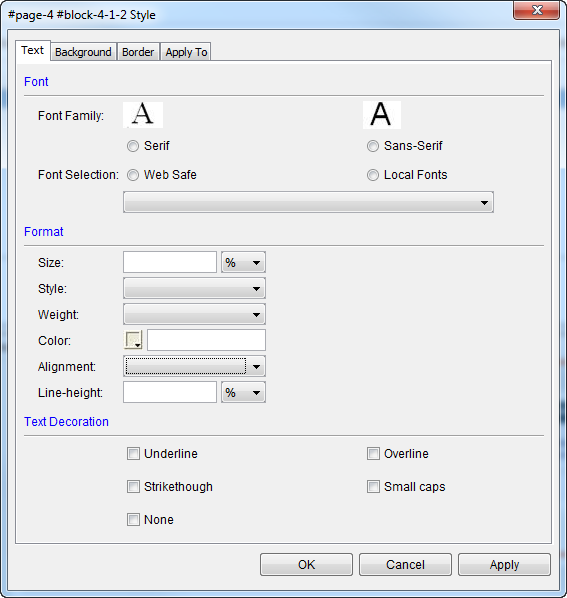
Task: Click the Line-height value input field
Action: pyautogui.click(x=170, y=392)
